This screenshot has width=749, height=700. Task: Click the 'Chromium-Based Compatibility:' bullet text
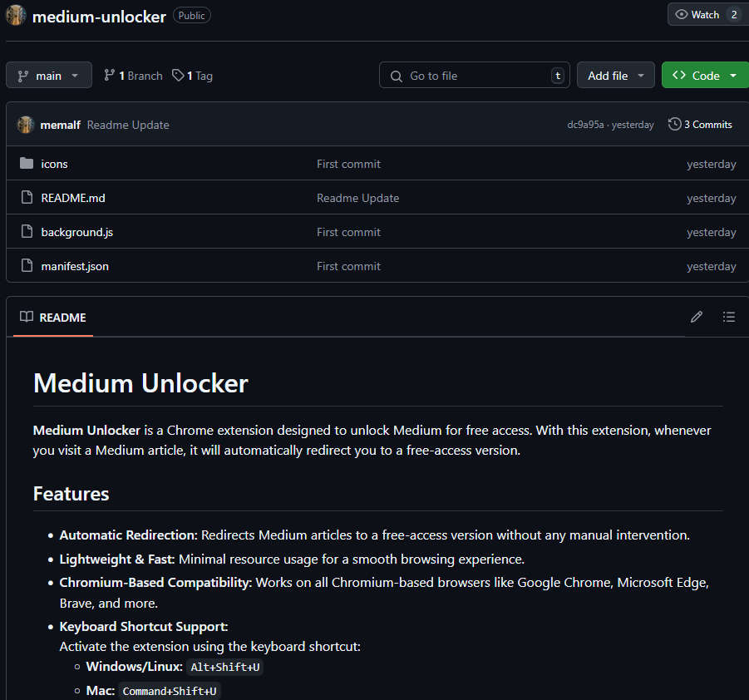coord(155,583)
